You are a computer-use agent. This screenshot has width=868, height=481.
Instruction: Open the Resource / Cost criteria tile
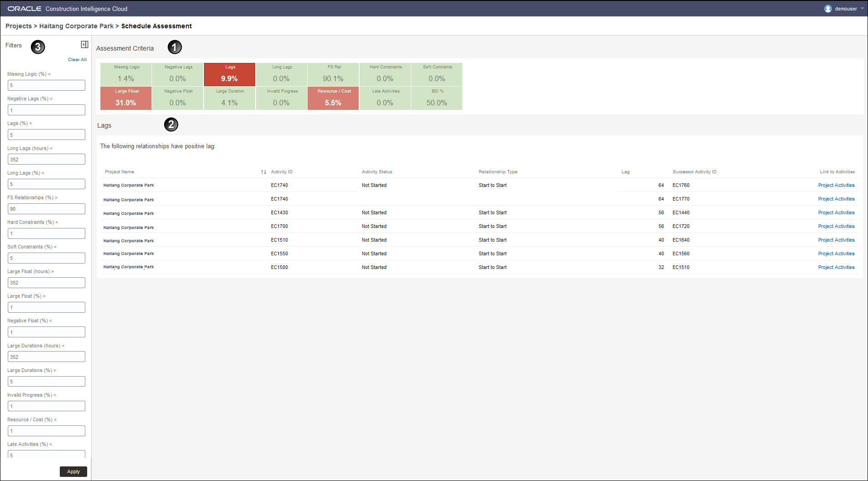coord(333,98)
